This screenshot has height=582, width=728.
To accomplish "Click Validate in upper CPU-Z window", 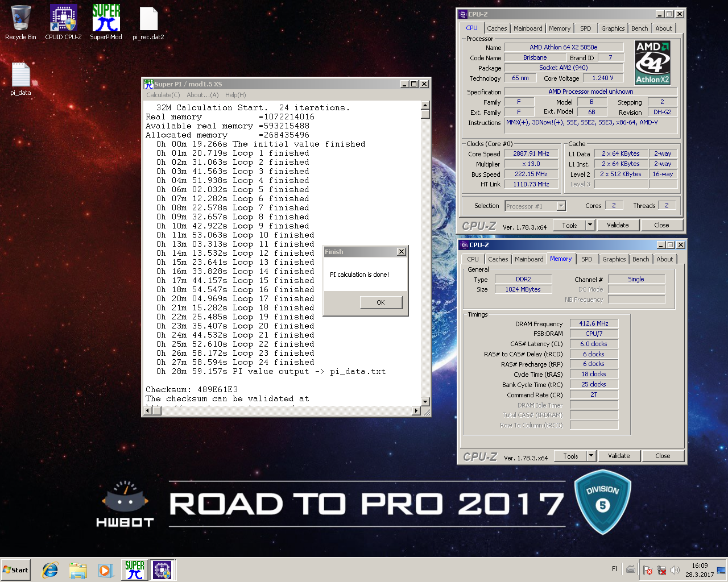I will pyautogui.click(x=618, y=226).
